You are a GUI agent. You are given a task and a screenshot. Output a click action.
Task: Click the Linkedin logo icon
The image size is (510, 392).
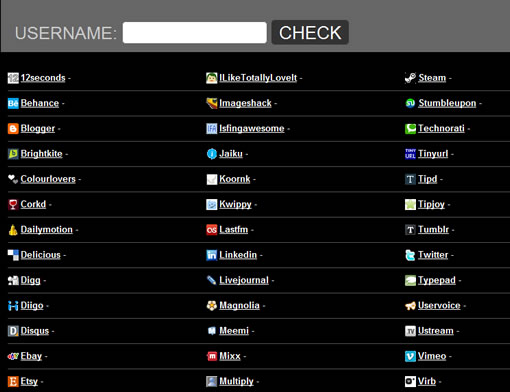(212, 255)
